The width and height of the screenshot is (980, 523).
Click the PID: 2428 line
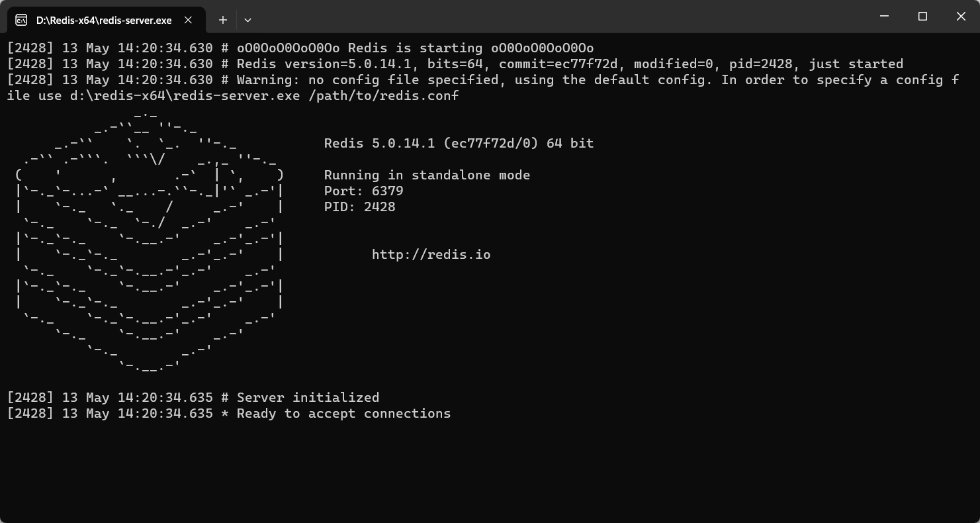pyautogui.click(x=359, y=207)
